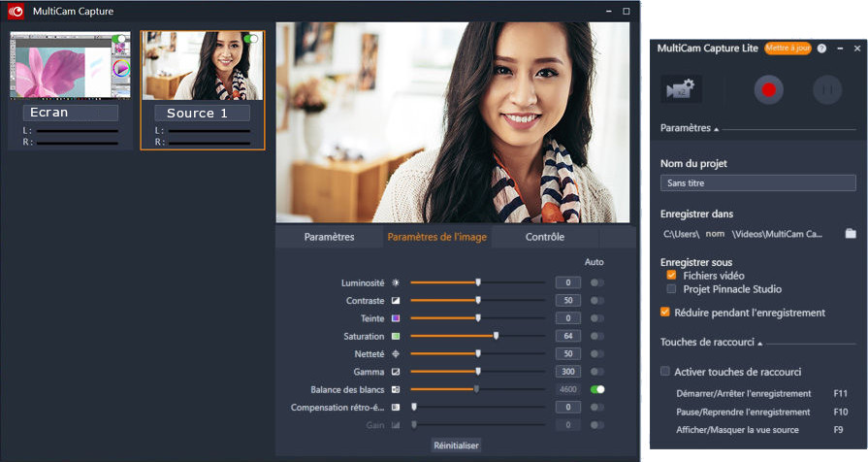Viewport: 868px width, 462px height.
Task: Click the F9 shortcut for Afficher/Masquer
Action: pyautogui.click(x=838, y=429)
